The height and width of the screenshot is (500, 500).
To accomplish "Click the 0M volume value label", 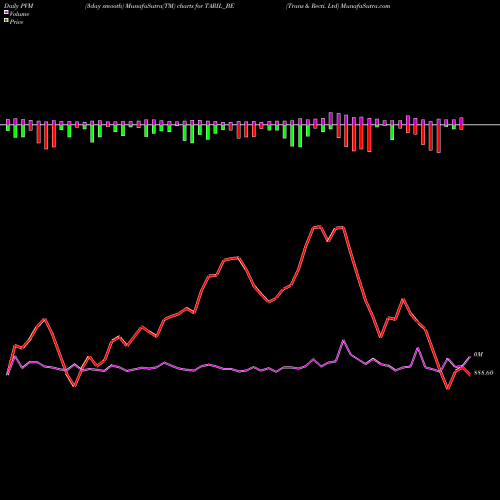I will point(478,355).
